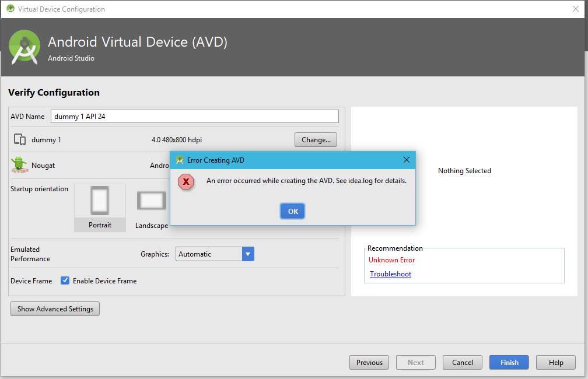Click Show Advanced Settings button
The image size is (588, 379).
click(55, 309)
